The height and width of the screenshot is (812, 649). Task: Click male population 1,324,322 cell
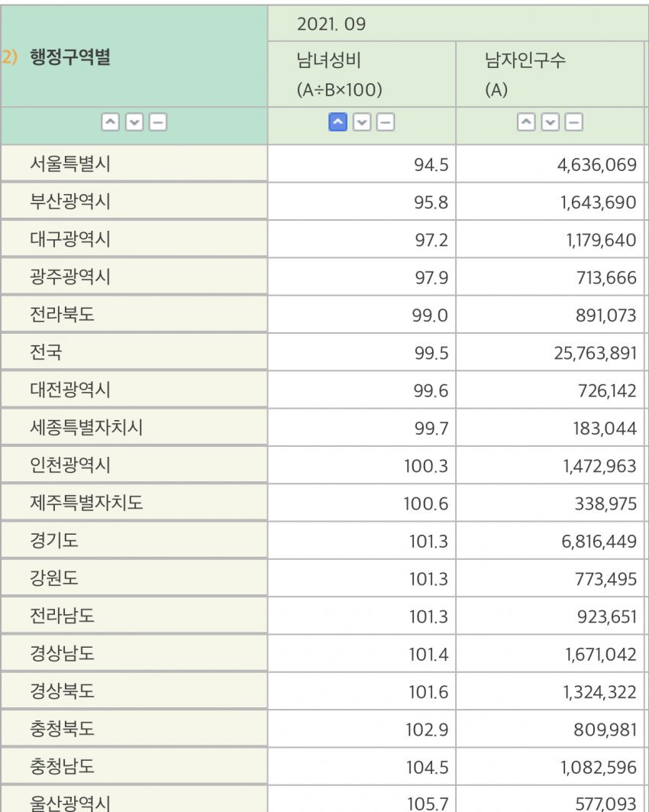pyautogui.click(x=600, y=692)
